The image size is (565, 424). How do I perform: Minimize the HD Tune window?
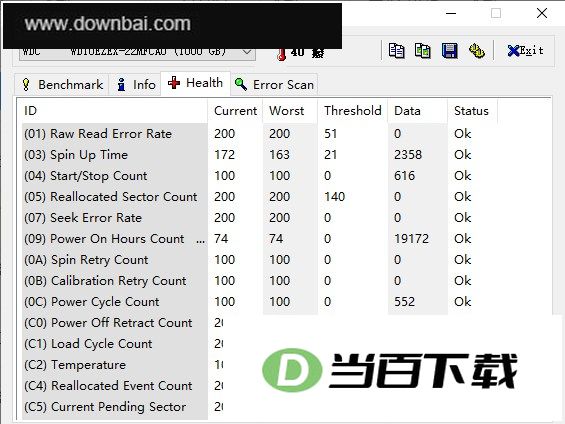(451, 14)
